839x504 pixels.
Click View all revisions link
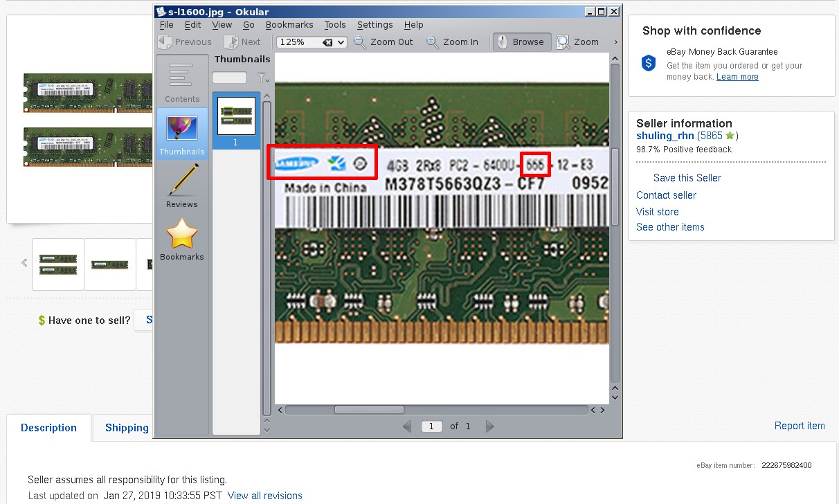(265, 496)
